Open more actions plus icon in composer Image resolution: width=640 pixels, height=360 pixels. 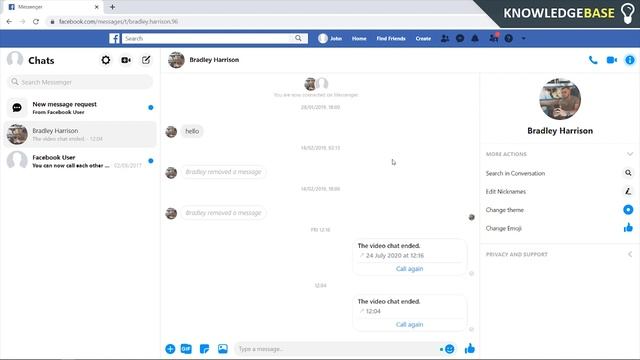point(170,349)
